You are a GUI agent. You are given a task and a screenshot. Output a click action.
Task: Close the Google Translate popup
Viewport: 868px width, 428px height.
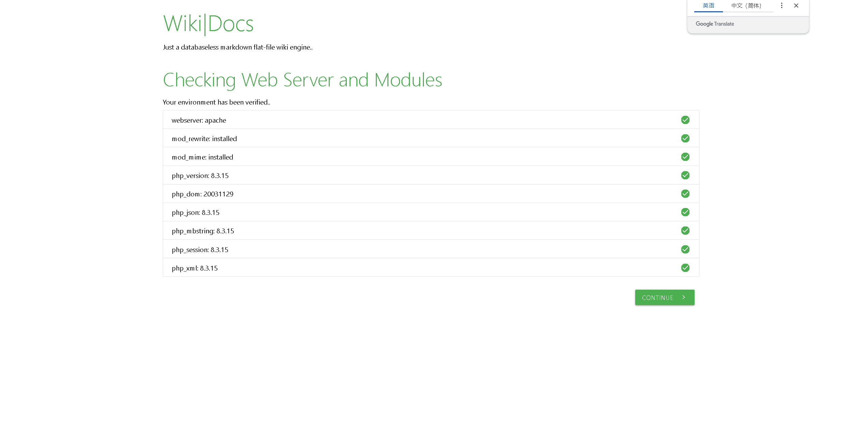tap(796, 5)
